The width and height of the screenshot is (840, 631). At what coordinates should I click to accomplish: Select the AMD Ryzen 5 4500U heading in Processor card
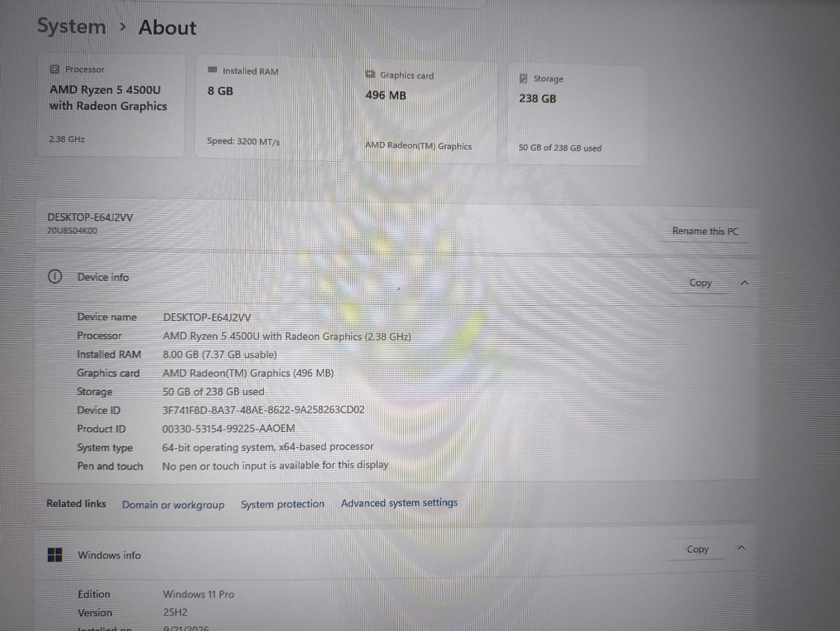(x=108, y=98)
